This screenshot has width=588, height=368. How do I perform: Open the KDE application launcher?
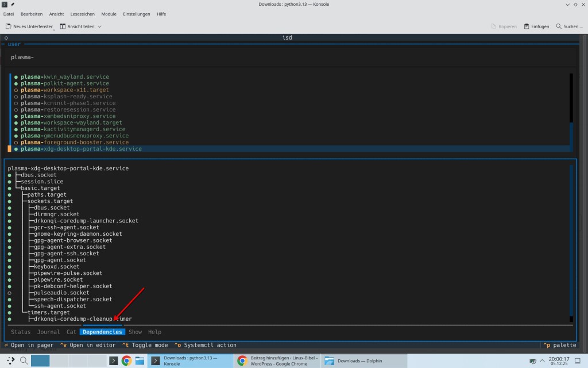pyautogui.click(x=10, y=361)
